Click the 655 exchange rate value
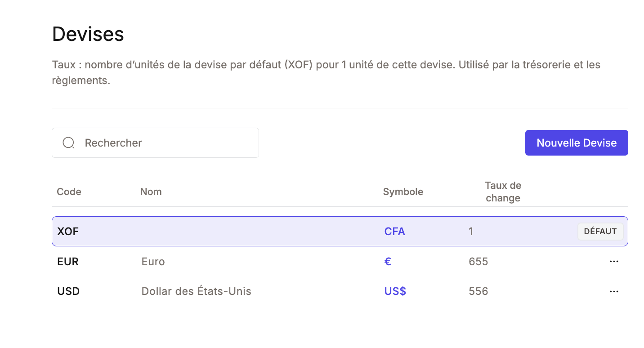Image resolution: width=644 pixels, height=348 pixels. click(478, 262)
